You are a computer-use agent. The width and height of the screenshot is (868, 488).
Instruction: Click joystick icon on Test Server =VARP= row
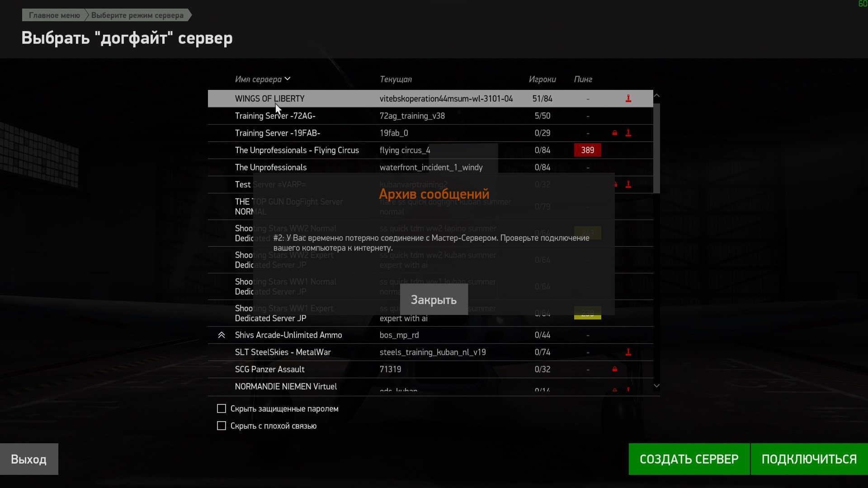click(x=628, y=184)
